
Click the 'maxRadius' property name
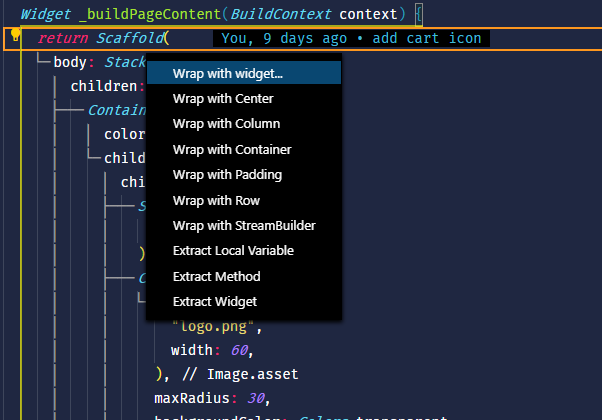(x=192, y=399)
